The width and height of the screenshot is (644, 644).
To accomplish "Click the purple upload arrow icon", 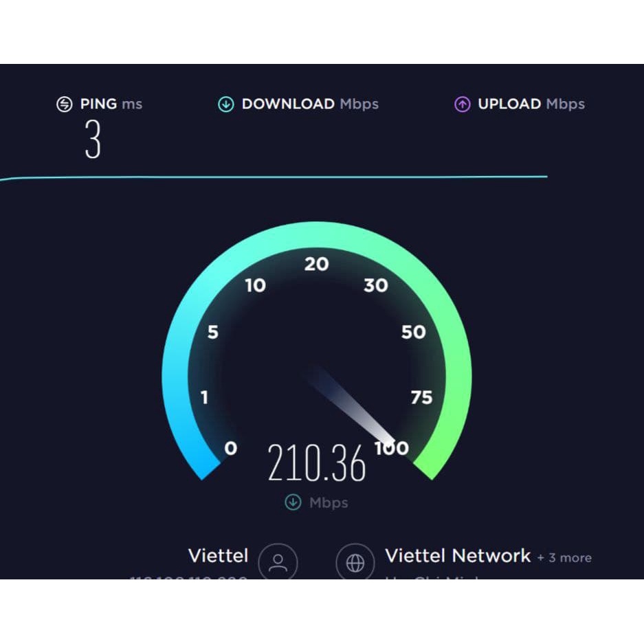I will click(463, 104).
